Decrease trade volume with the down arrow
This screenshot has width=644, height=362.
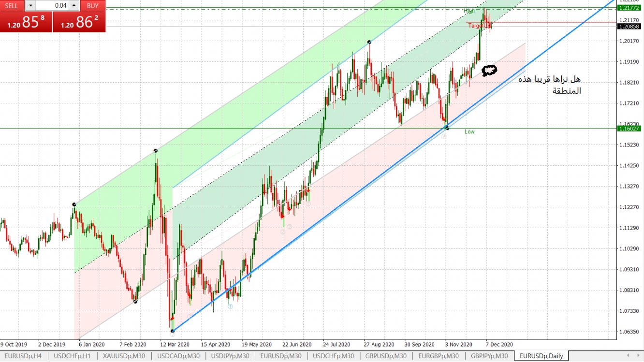(30, 6)
